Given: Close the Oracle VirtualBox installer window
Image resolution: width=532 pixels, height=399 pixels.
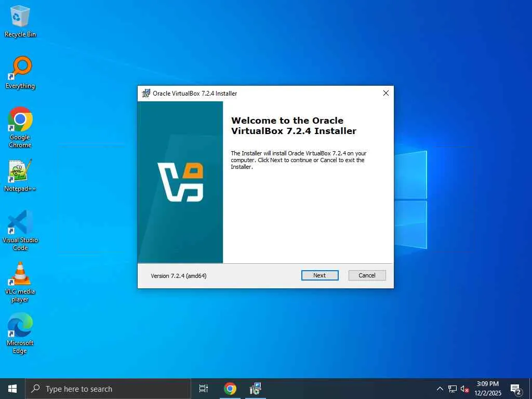Looking at the screenshot, I should (x=386, y=93).
